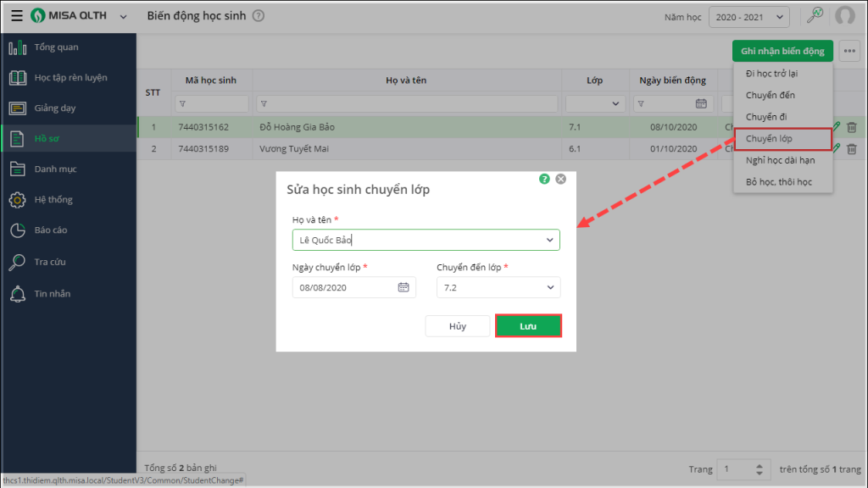Click the search tool icon in the header
868x488 pixels.
pos(815,15)
